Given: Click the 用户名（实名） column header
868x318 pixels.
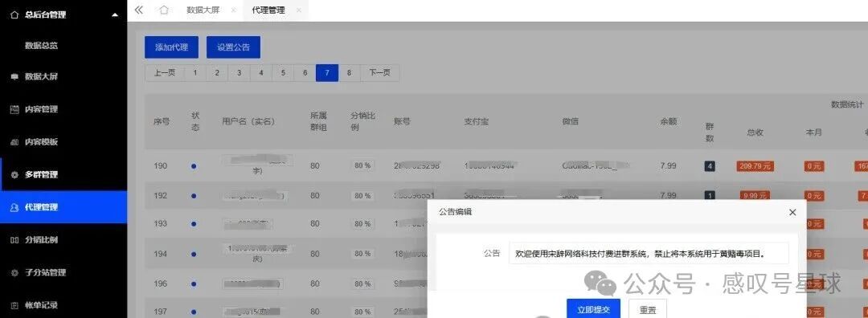Looking at the screenshot, I should (x=248, y=122).
